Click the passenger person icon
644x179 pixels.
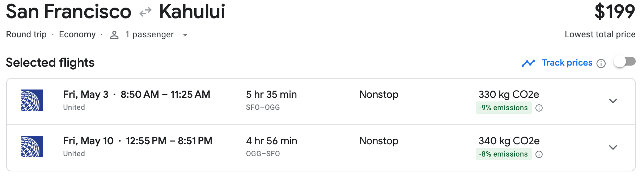point(114,35)
